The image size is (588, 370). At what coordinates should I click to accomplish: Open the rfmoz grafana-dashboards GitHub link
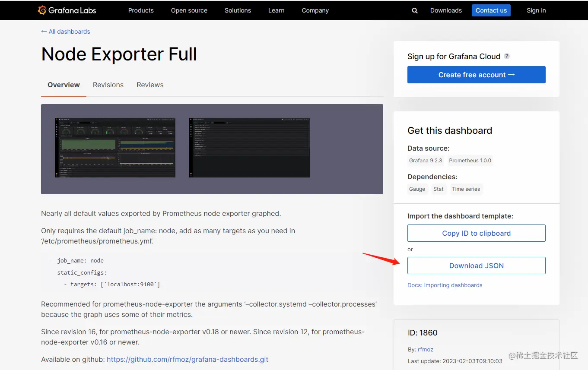(188, 360)
